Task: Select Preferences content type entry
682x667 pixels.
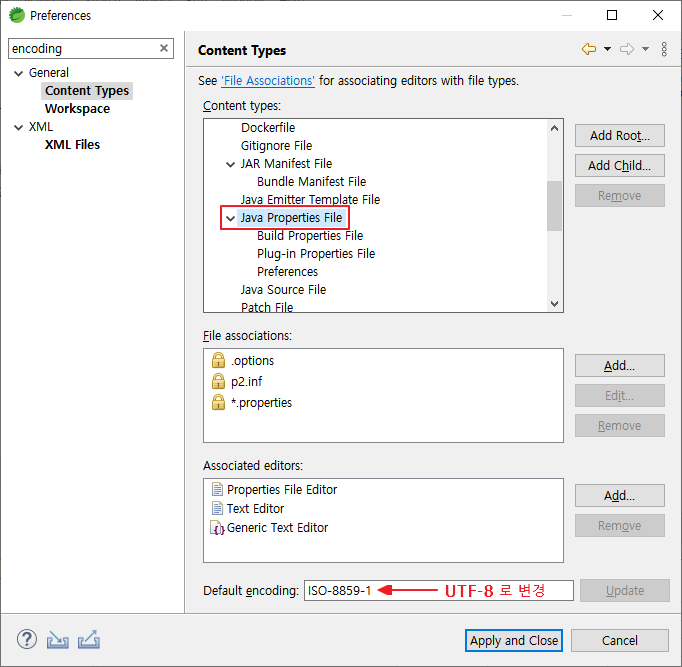Action: click(x=287, y=272)
